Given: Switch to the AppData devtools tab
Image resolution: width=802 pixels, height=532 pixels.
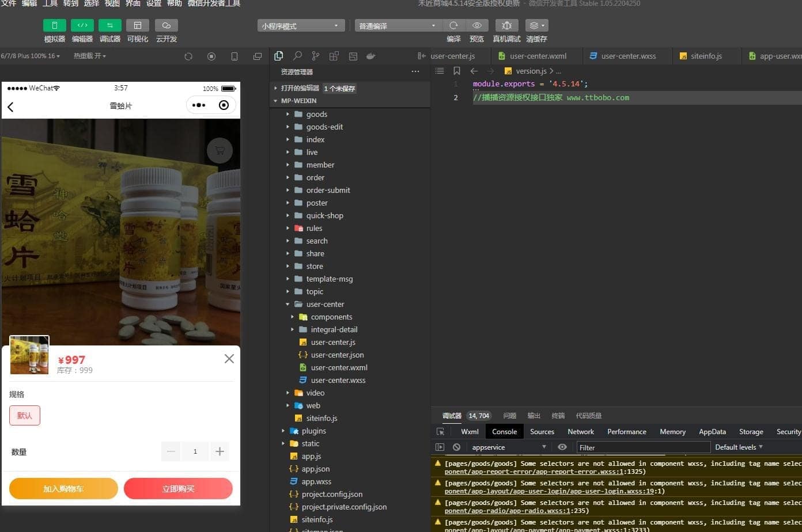Looking at the screenshot, I should click(713, 431).
